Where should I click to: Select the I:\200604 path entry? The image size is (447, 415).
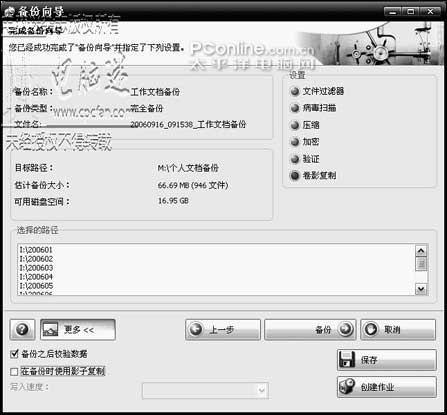(x=36, y=277)
